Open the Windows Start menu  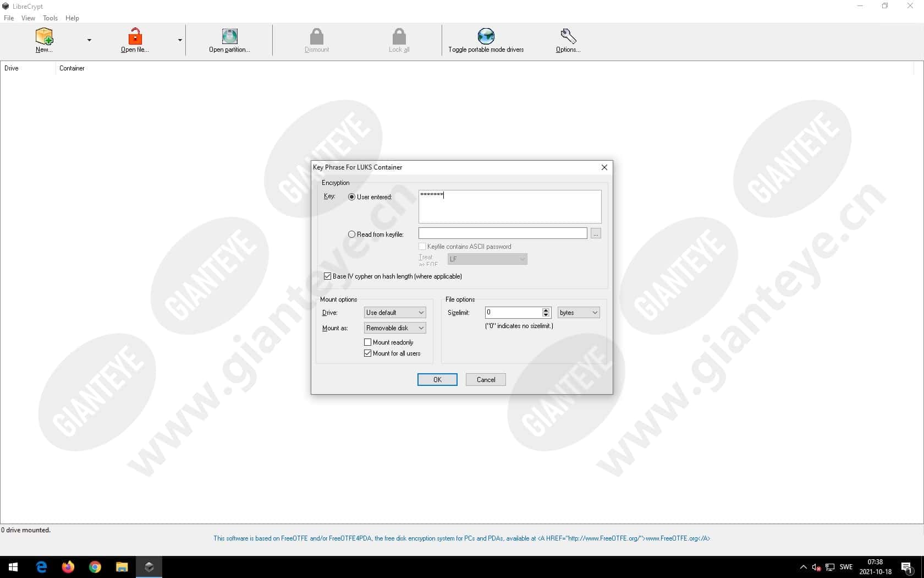coord(13,567)
